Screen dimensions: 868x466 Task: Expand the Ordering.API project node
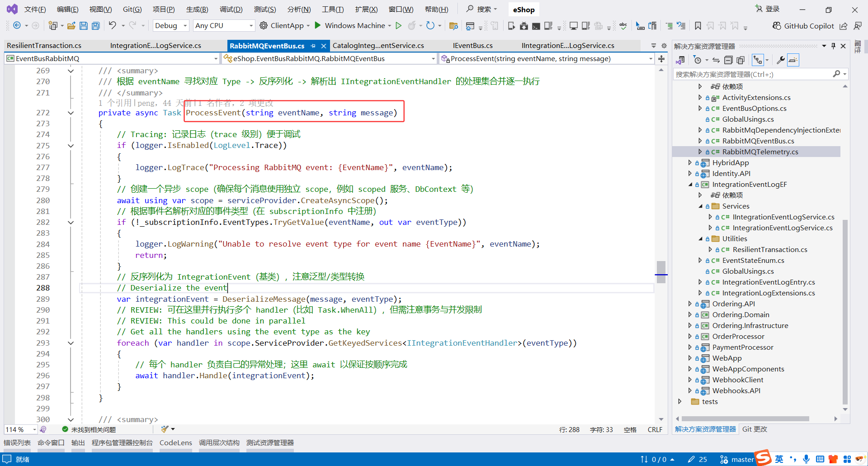690,304
